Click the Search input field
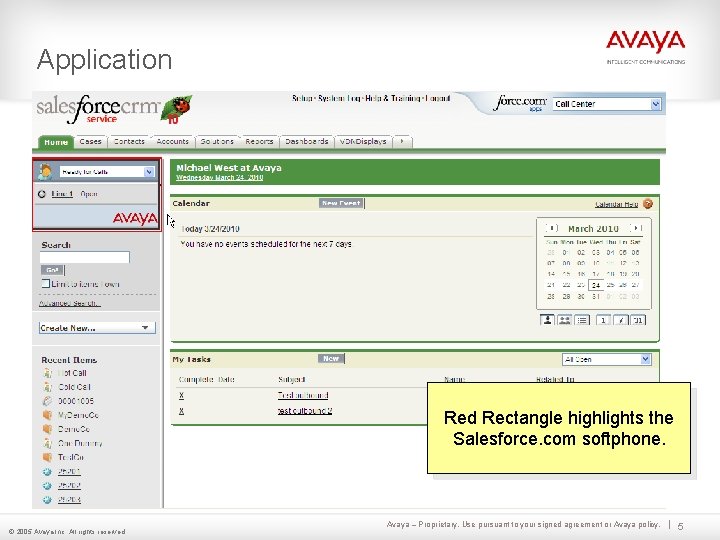Image resolution: width=720 pixels, height=540 pixels. (84, 257)
